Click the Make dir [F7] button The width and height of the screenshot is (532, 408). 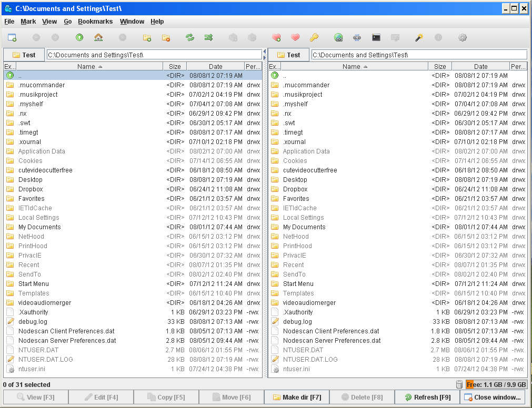point(297,397)
